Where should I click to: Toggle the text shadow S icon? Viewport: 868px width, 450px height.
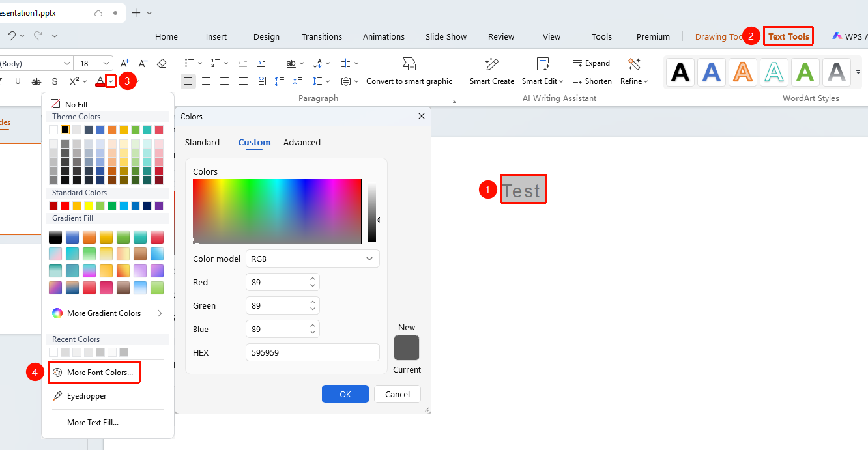coord(55,81)
